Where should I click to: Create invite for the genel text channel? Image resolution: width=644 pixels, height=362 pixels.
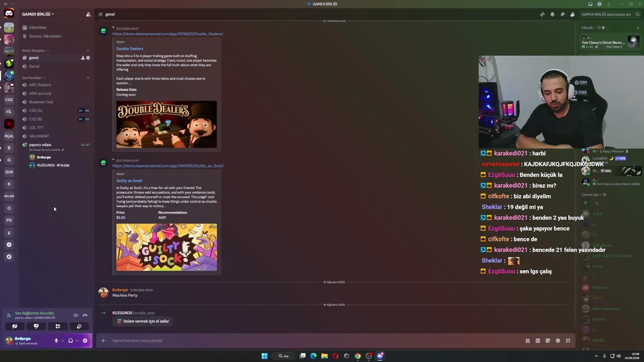[x=83, y=58]
